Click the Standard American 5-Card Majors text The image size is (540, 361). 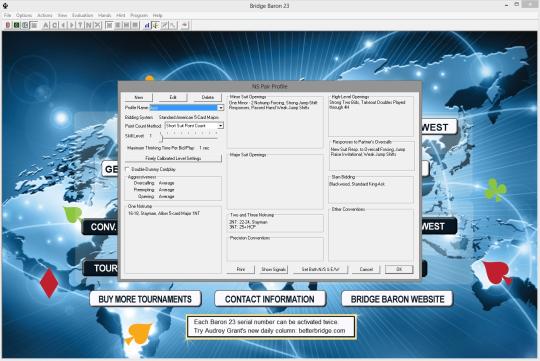point(189,117)
